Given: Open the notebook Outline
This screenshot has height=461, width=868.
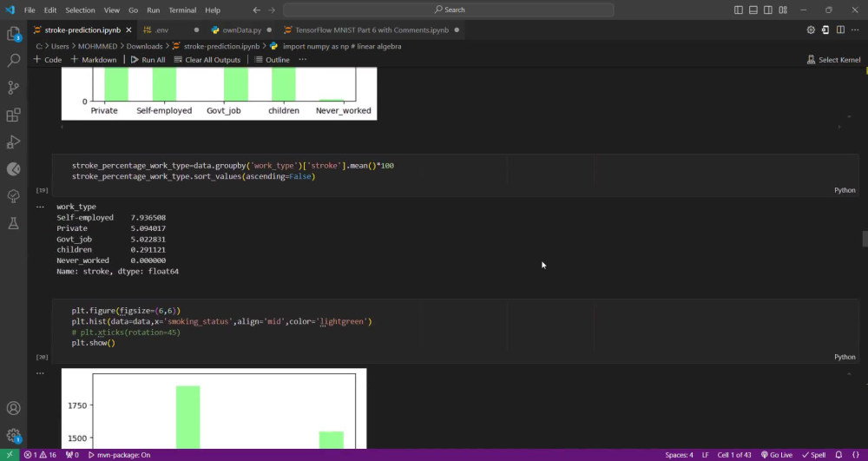Looking at the screenshot, I should coord(272,60).
